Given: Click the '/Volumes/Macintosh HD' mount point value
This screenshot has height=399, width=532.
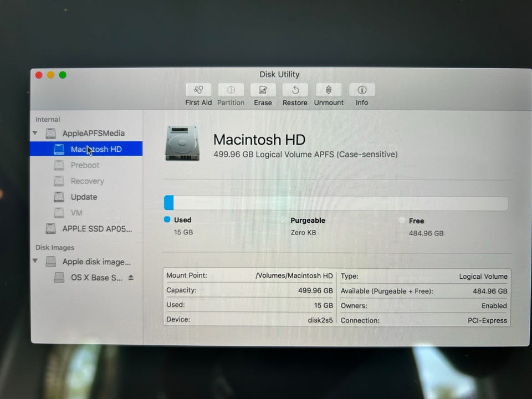Looking at the screenshot, I should coord(294,275).
